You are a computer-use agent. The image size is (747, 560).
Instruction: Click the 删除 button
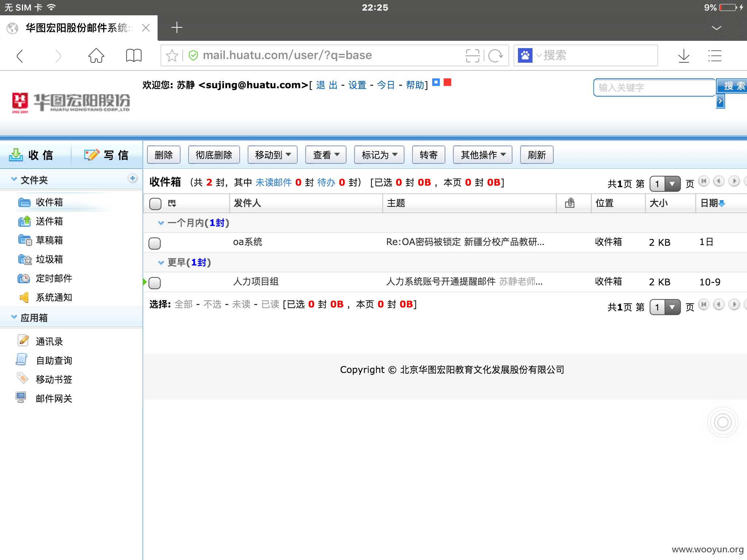164,155
